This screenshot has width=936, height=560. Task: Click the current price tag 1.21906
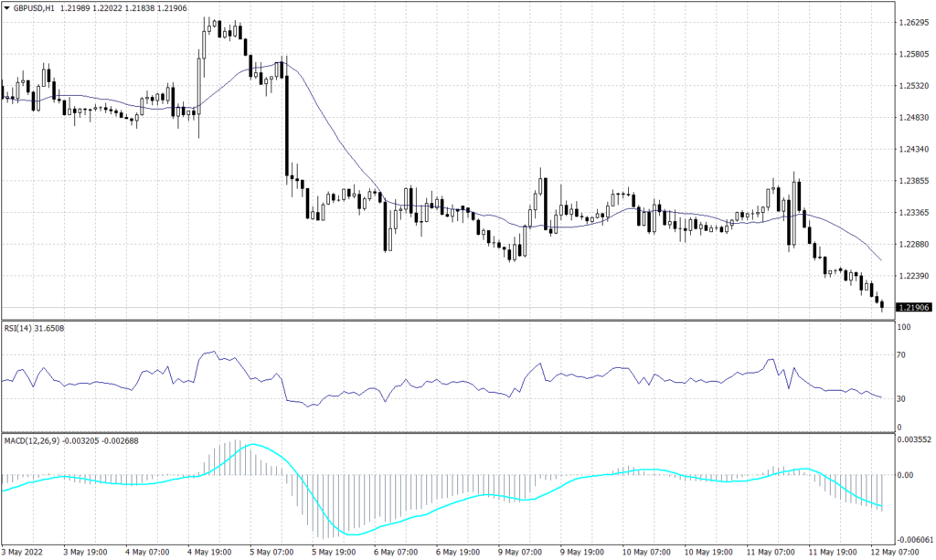(x=914, y=307)
